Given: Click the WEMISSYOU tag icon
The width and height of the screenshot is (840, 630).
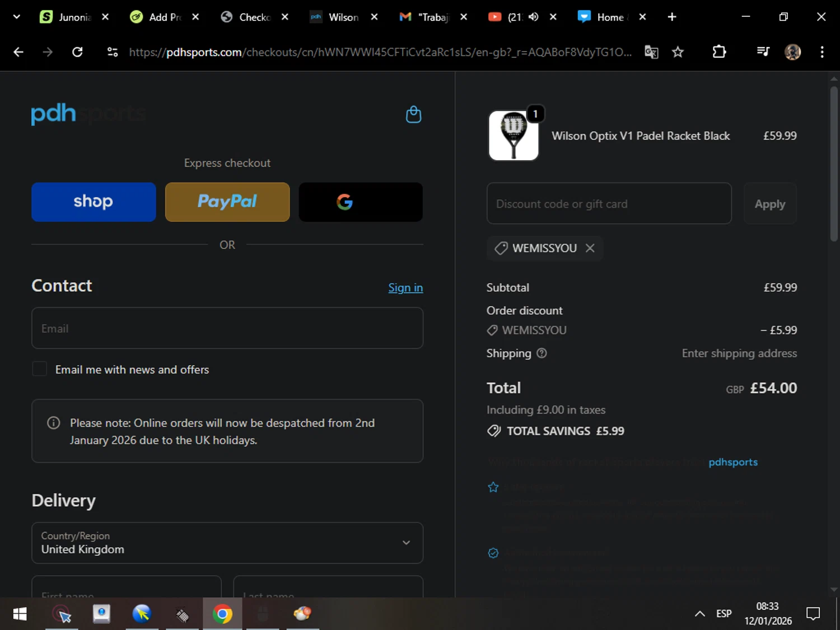Looking at the screenshot, I should point(501,248).
